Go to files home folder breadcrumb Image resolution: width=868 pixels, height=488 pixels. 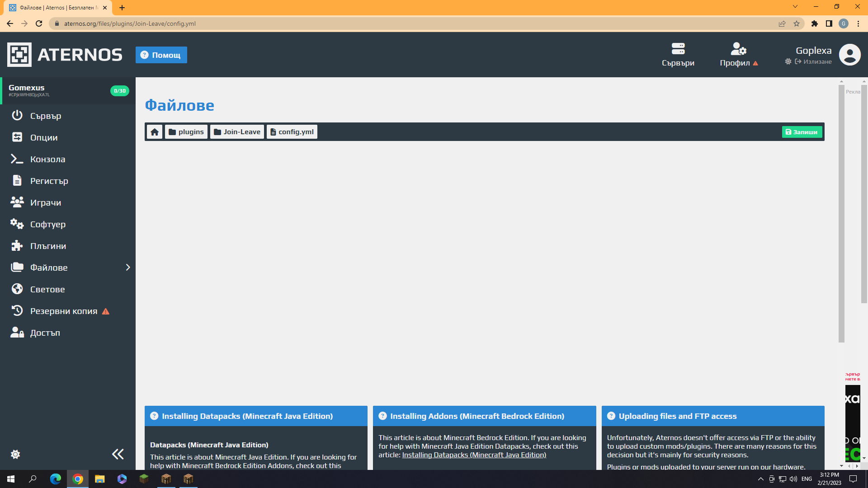pos(155,132)
